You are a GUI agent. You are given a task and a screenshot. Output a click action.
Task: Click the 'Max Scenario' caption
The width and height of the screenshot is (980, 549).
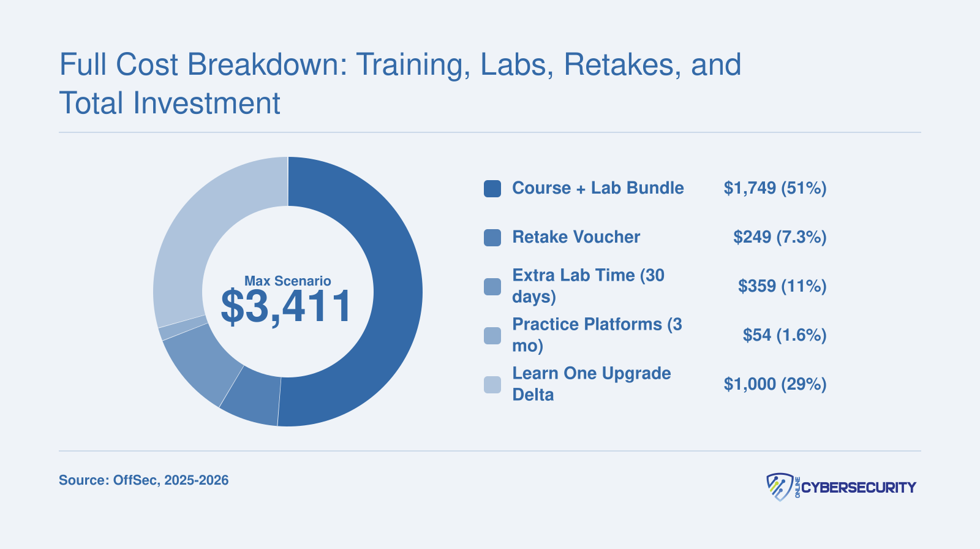point(287,281)
